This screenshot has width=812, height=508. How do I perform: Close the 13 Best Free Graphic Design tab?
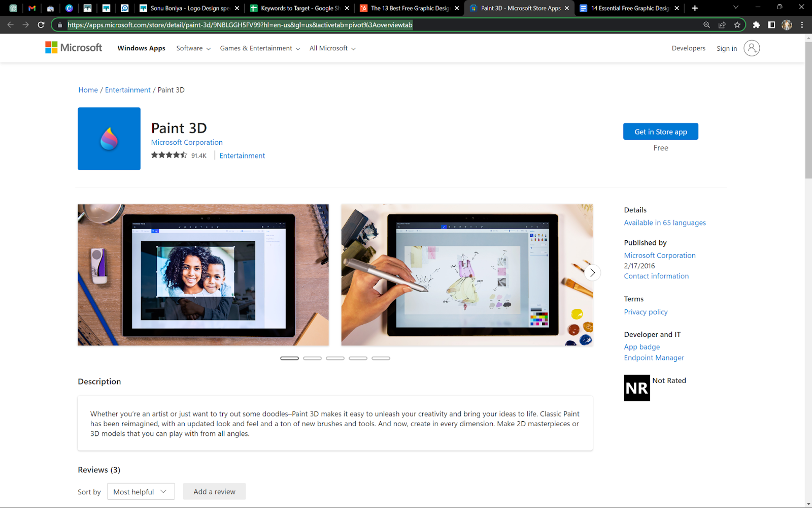[x=457, y=8]
